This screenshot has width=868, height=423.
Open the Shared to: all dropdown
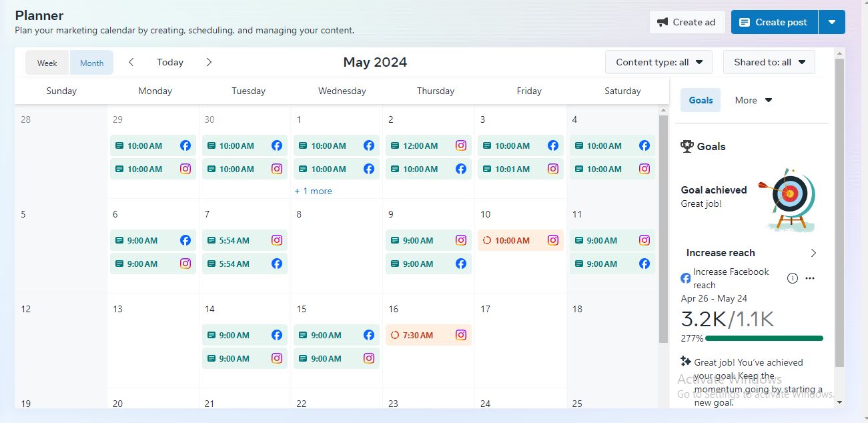(x=769, y=62)
